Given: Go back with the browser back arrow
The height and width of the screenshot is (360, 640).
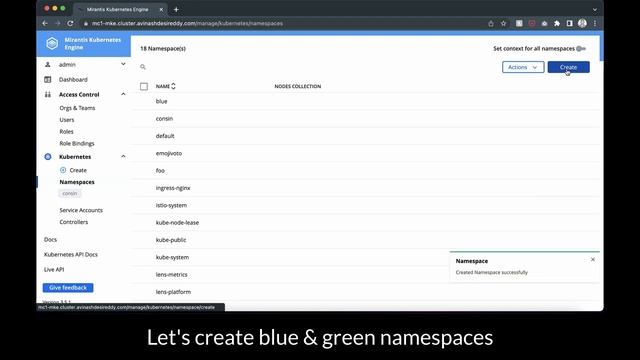Looking at the screenshot, I should 45,24.
